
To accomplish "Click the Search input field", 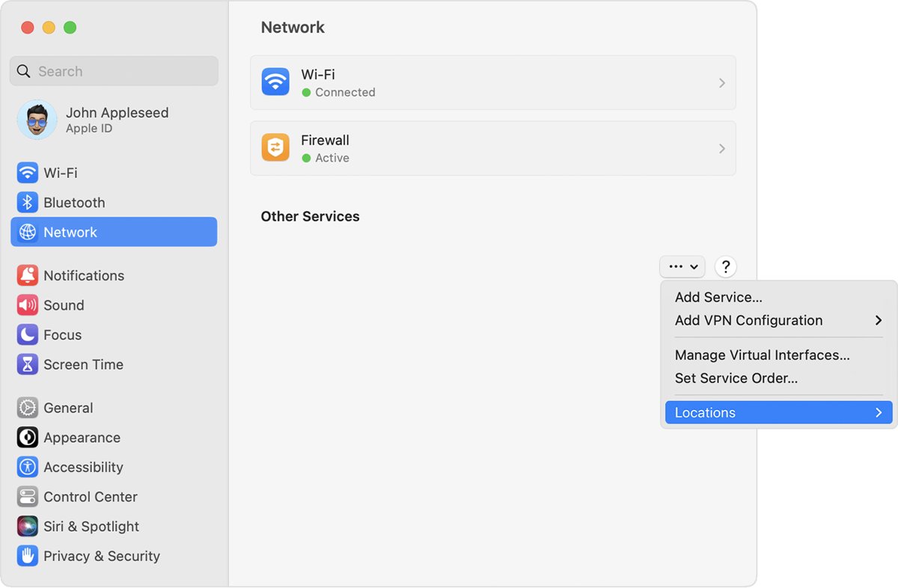I will click(114, 71).
